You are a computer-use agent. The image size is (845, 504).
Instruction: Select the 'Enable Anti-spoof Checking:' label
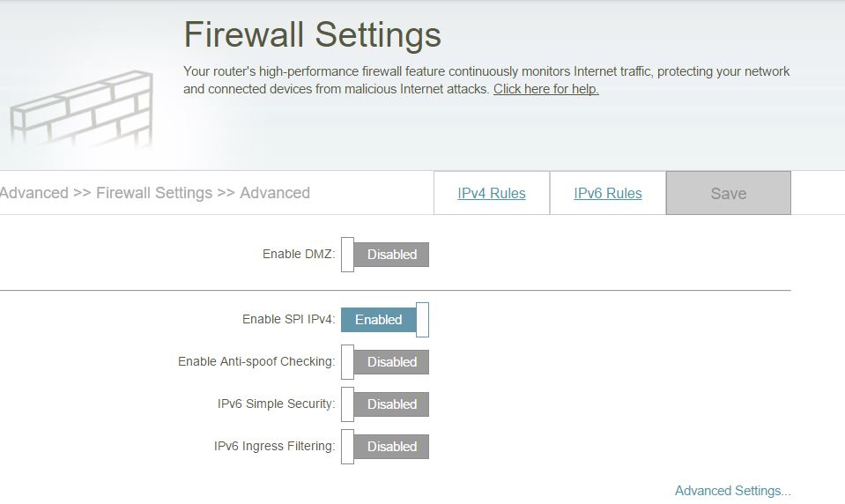click(x=256, y=362)
